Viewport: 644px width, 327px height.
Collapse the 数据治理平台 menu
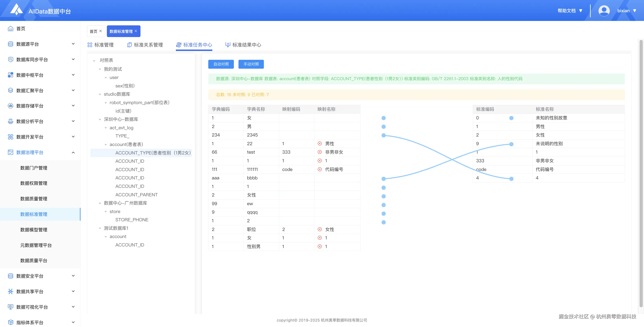tap(73, 152)
